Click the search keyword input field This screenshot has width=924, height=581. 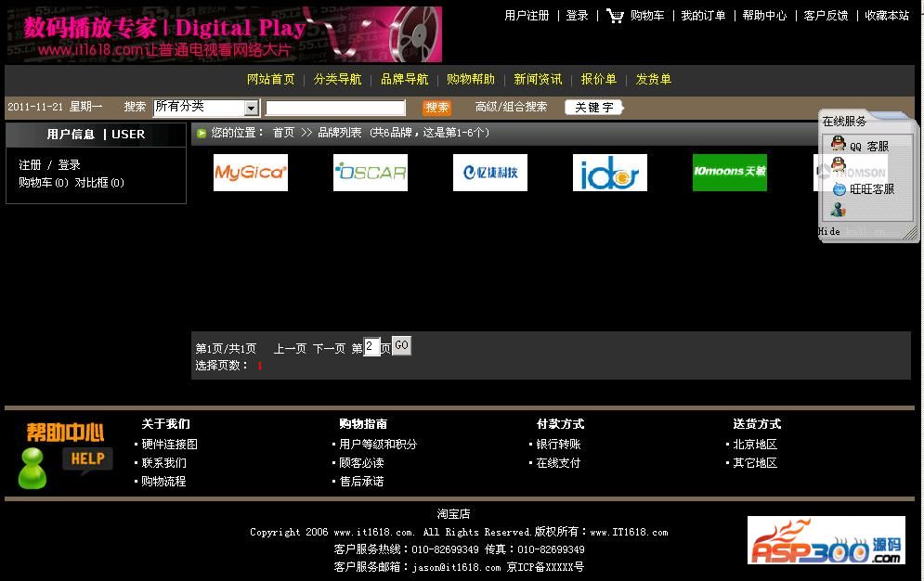(x=335, y=108)
